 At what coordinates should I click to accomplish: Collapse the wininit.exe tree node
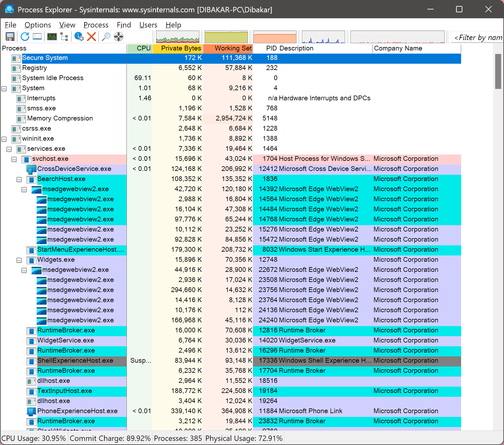point(4,139)
